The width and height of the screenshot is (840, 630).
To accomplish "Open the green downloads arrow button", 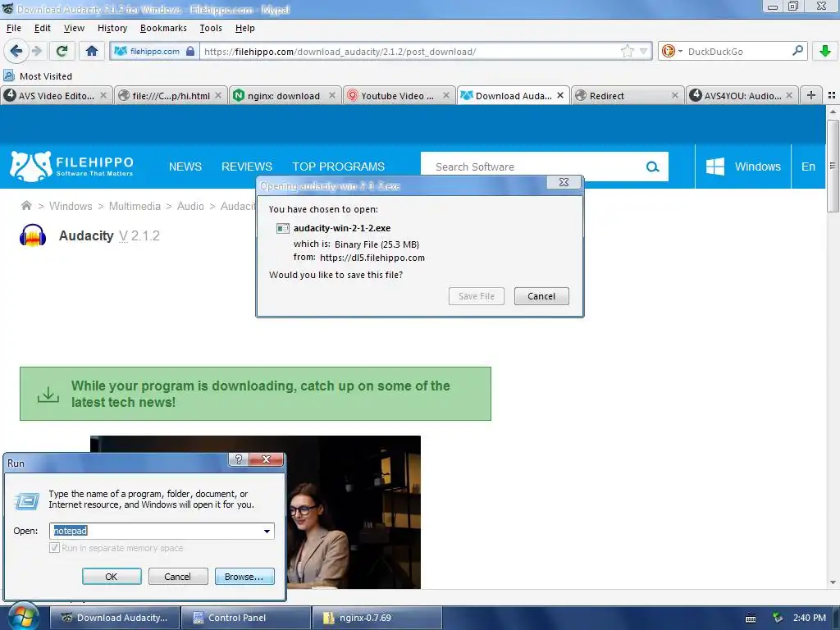I will click(x=825, y=51).
